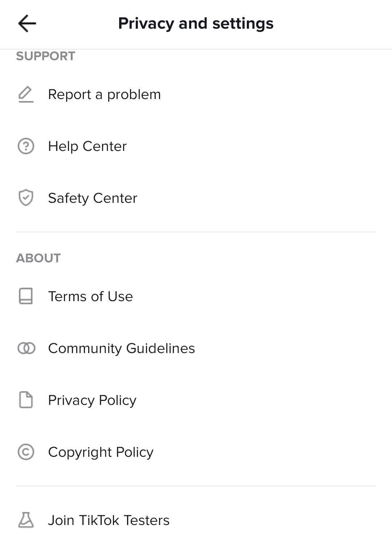Open Report a problem
This screenshot has width=392, height=558.
[196, 94]
